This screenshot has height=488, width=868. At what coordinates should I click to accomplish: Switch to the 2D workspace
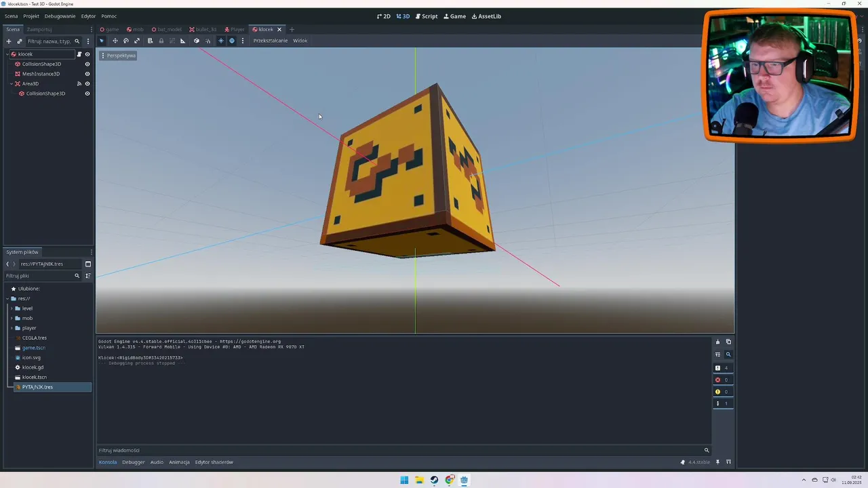tap(384, 16)
